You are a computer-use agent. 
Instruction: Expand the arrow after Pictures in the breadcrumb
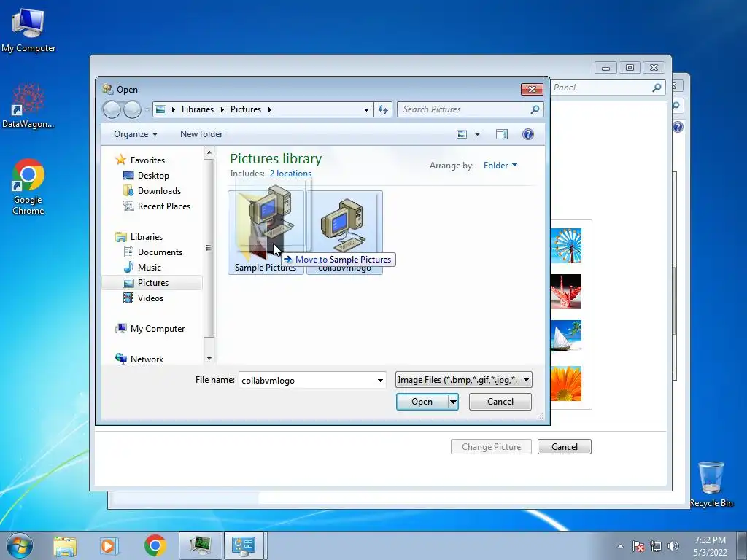[x=270, y=109]
